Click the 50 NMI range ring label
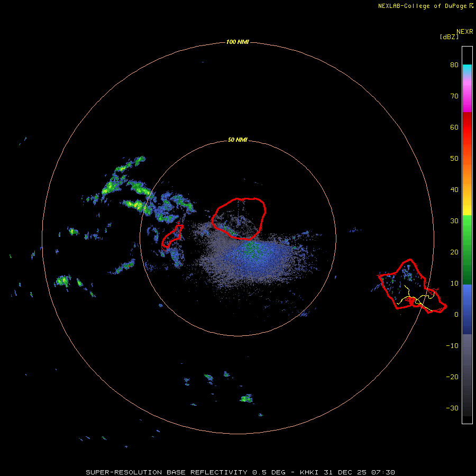The height and width of the screenshot is (476, 476). point(237,140)
